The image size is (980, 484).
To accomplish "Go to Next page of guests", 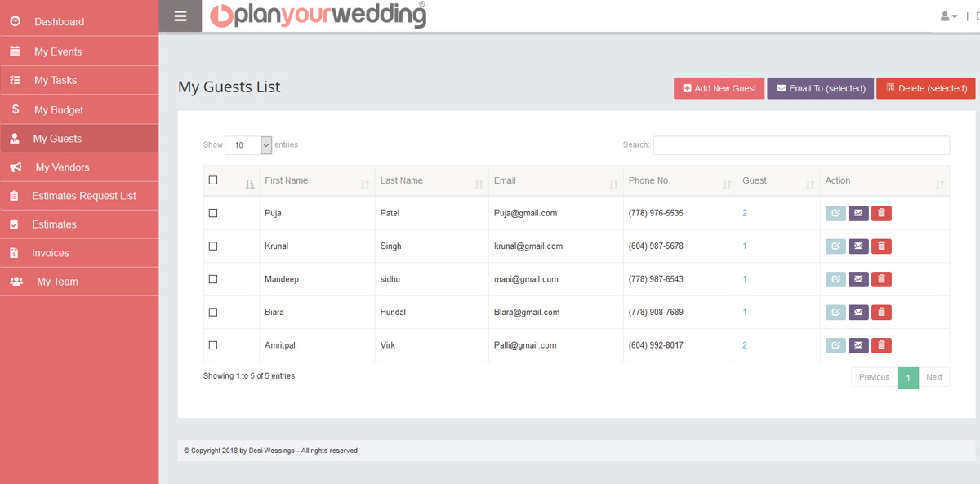I will point(934,377).
